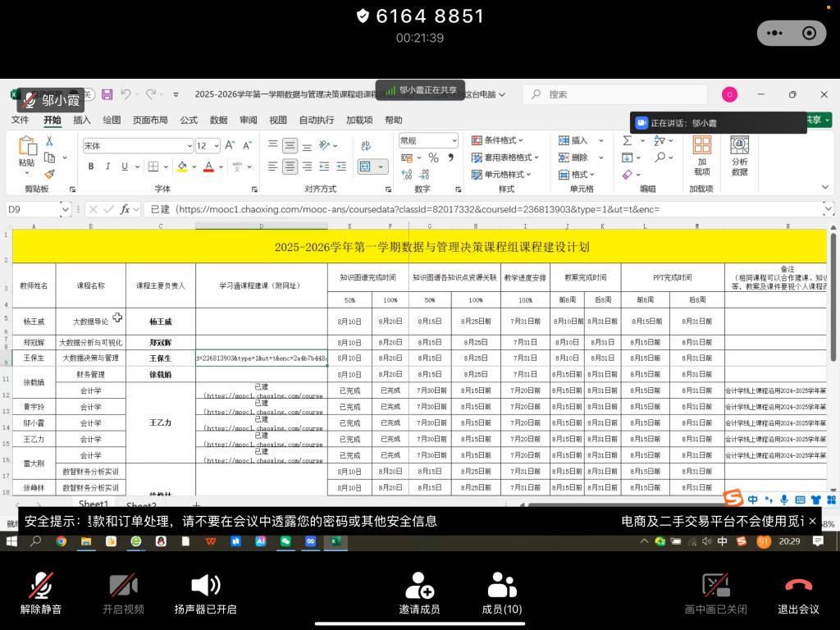Expand the 宋体 font name dropdown
This screenshot has width=840, height=630.
188,145
